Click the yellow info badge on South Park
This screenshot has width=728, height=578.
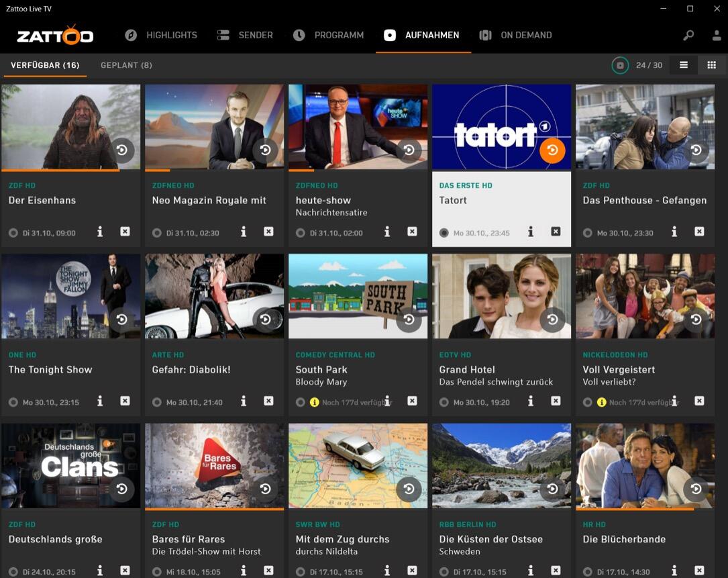(314, 402)
